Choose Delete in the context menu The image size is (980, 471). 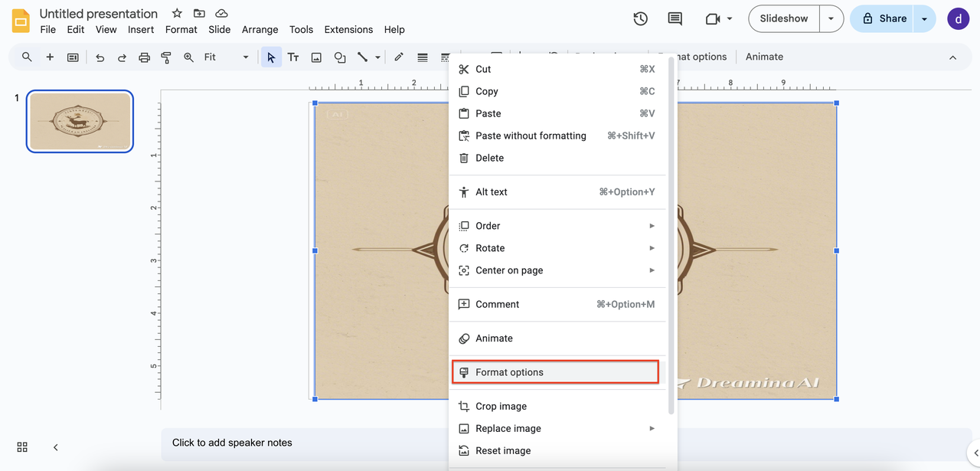(x=556, y=158)
